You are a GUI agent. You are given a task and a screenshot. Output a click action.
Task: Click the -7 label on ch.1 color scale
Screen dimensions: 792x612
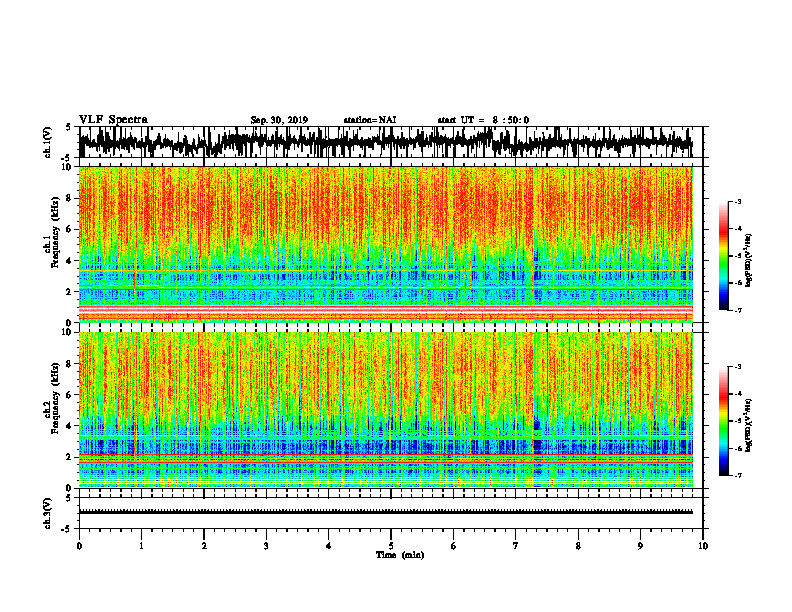pyautogui.click(x=738, y=310)
